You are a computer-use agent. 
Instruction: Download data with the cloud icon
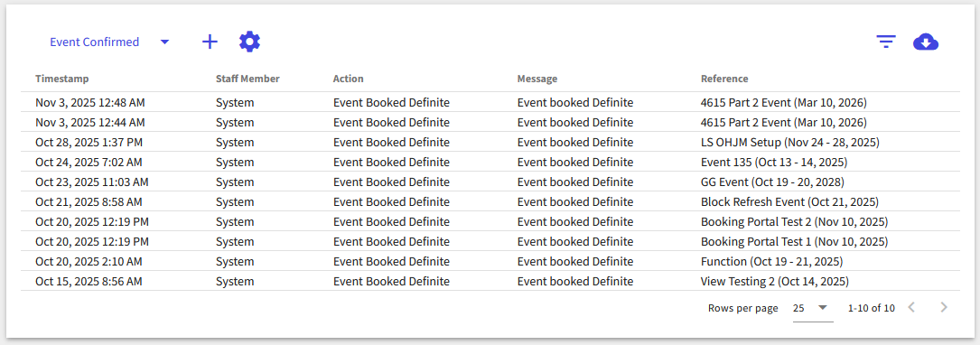click(926, 42)
